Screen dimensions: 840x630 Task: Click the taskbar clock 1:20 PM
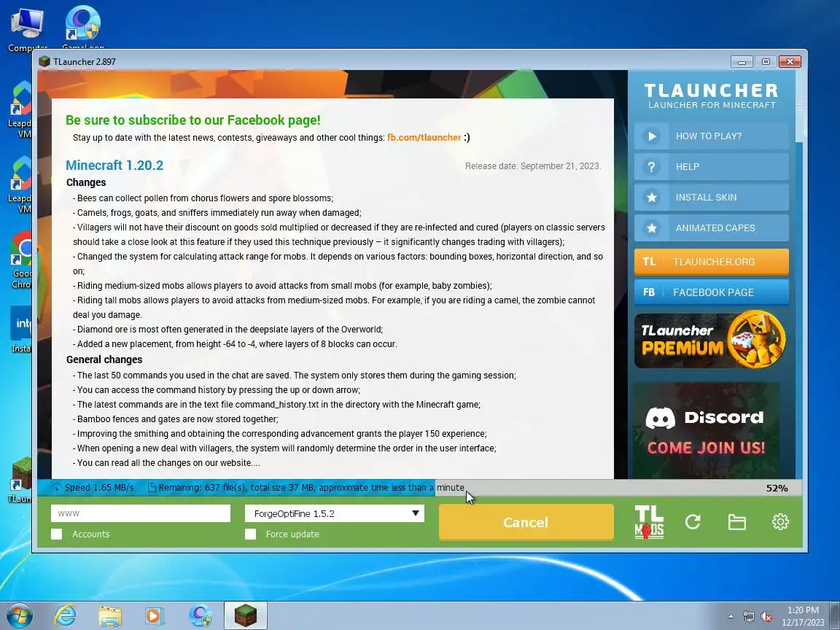point(803,610)
